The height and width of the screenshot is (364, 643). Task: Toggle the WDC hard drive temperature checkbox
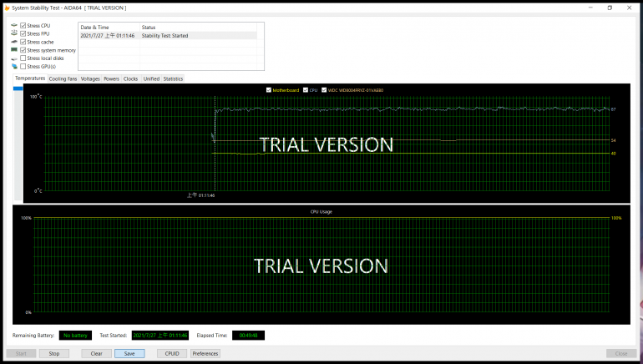pyautogui.click(x=324, y=89)
